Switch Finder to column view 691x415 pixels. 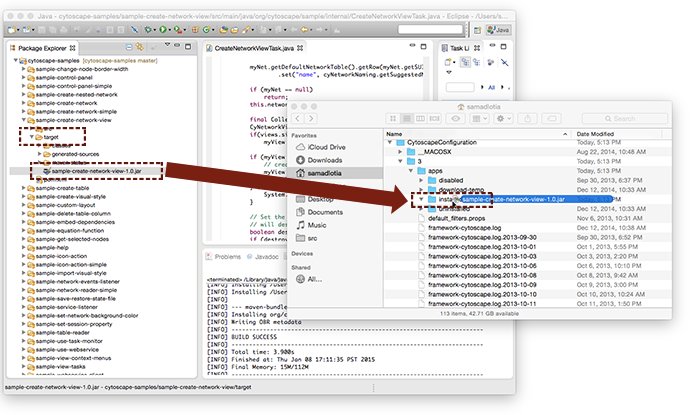(x=420, y=119)
